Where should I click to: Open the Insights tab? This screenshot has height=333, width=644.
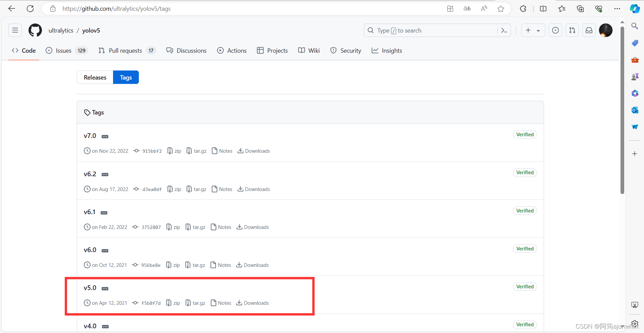pos(387,50)
